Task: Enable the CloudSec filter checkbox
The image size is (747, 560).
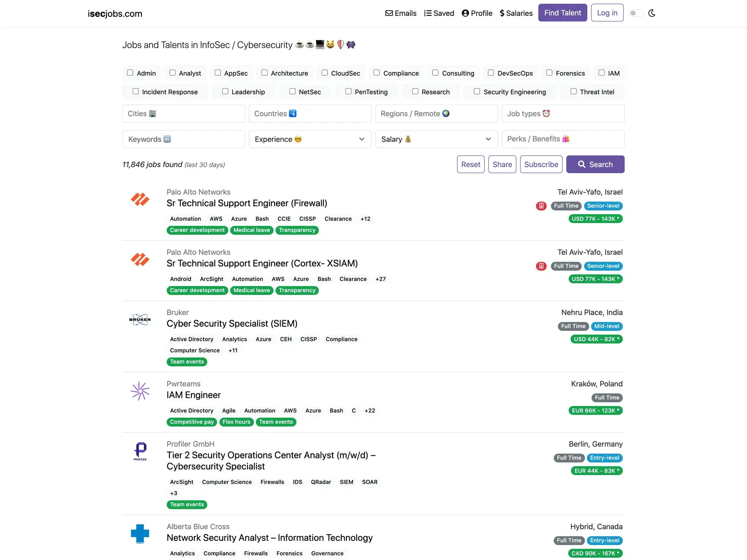Action: pyautogui.click(x=324, y=73)
